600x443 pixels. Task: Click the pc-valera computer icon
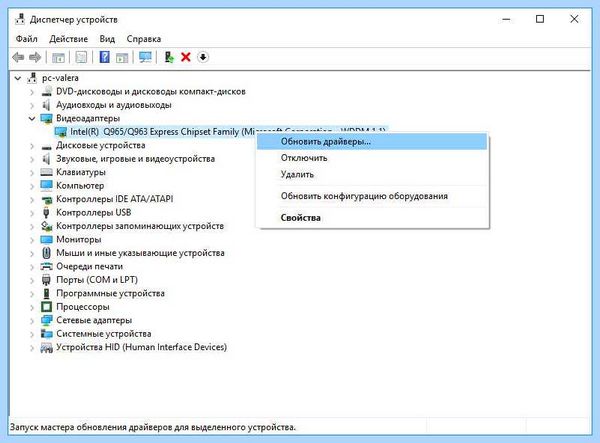pos(32,78)
